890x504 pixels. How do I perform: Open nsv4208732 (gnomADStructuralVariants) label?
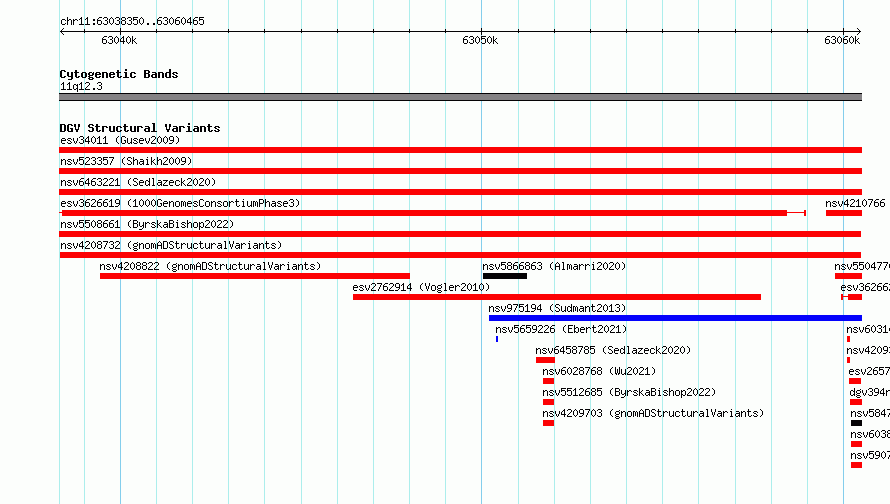point(171,245)
